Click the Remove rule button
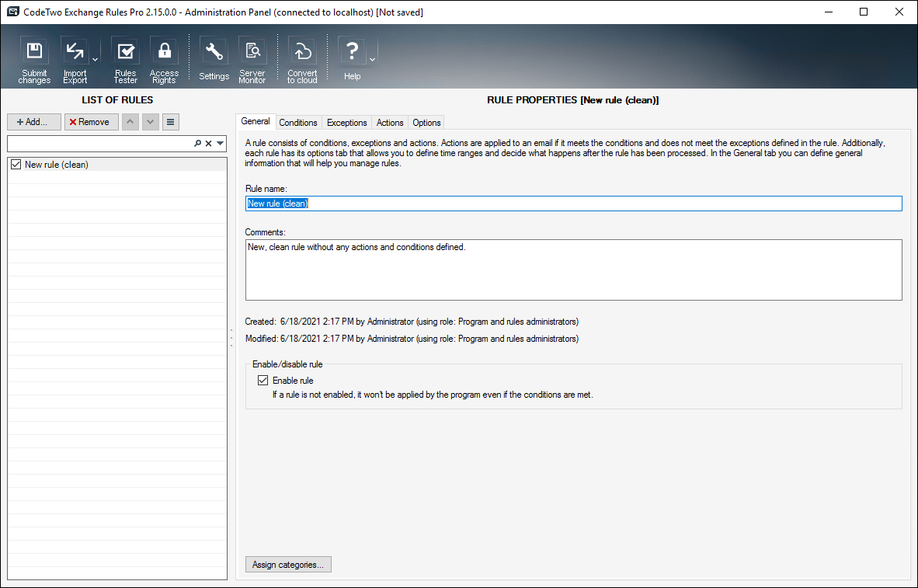The image size is (918, 588). coord(92,122)
